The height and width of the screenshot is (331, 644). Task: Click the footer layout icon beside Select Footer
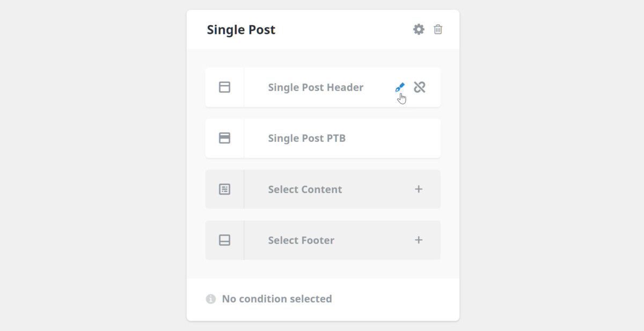pos(225,240)
